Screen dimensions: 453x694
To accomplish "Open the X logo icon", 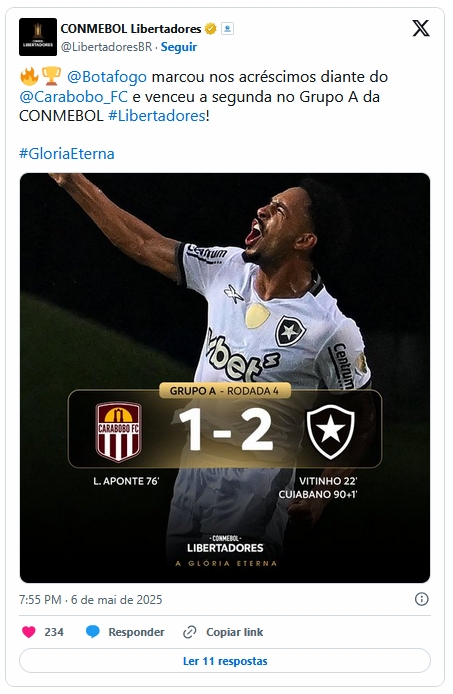I will 421,29.
